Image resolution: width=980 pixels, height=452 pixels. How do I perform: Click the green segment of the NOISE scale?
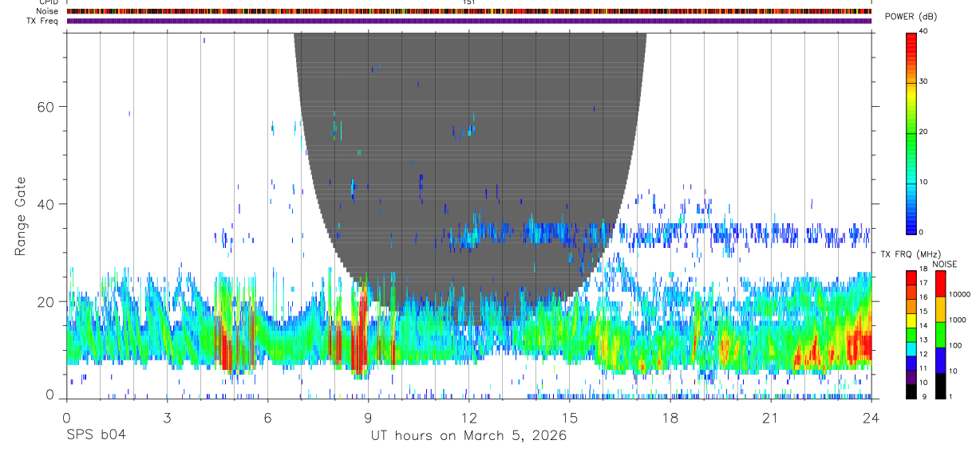click(x=940, y=335)
